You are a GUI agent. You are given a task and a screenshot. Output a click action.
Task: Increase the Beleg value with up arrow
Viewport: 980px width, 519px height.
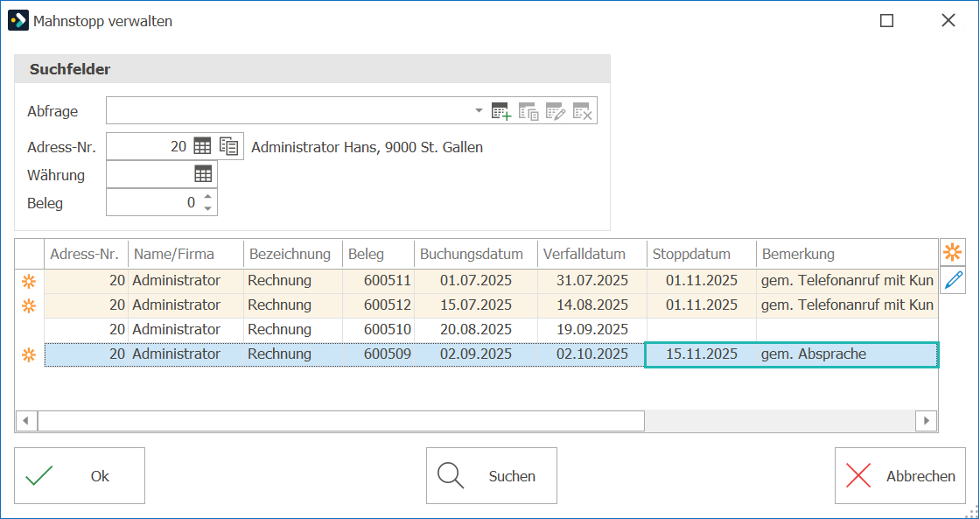pyautogui.click(x=208, y=197)
